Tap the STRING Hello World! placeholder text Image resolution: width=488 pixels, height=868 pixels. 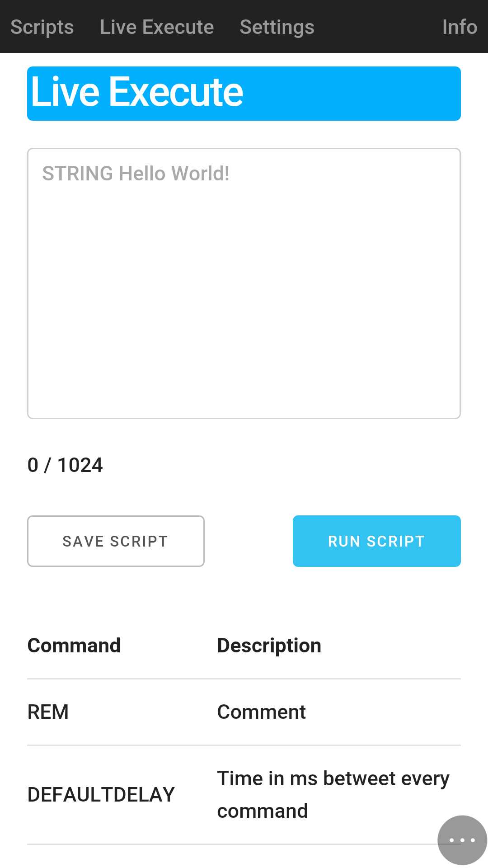136,174
